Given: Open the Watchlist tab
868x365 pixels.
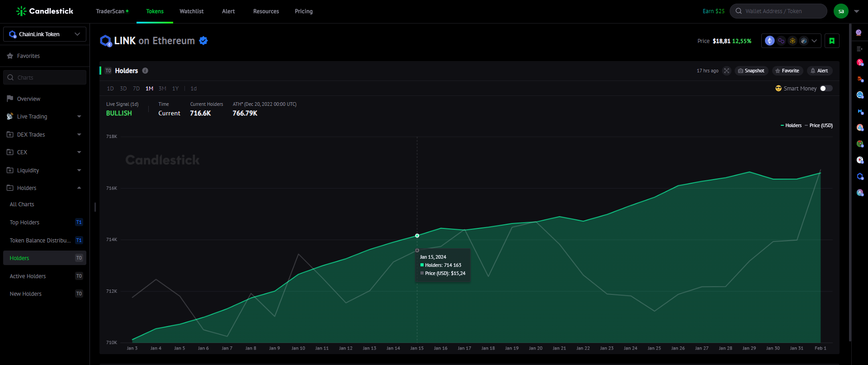Looking at the screenshot, I should pos(192,11).
